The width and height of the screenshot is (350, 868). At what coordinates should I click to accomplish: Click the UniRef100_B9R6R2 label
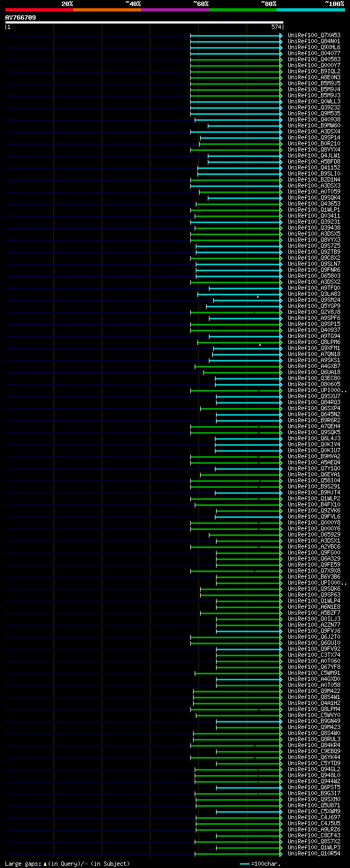[314, 420]
